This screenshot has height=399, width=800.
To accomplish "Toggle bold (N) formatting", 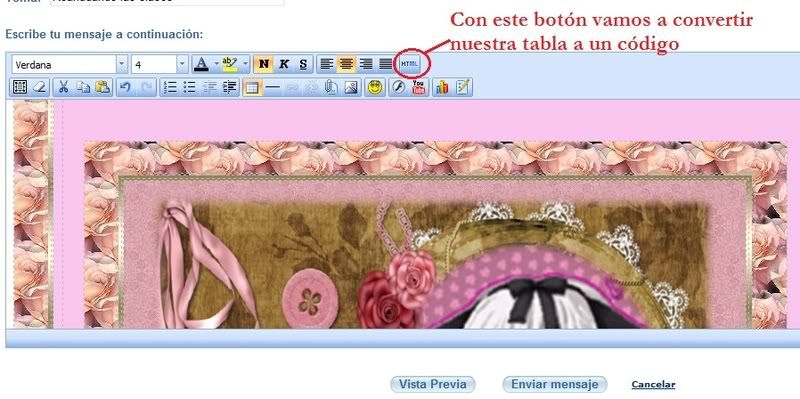I will tap(263, 64).
